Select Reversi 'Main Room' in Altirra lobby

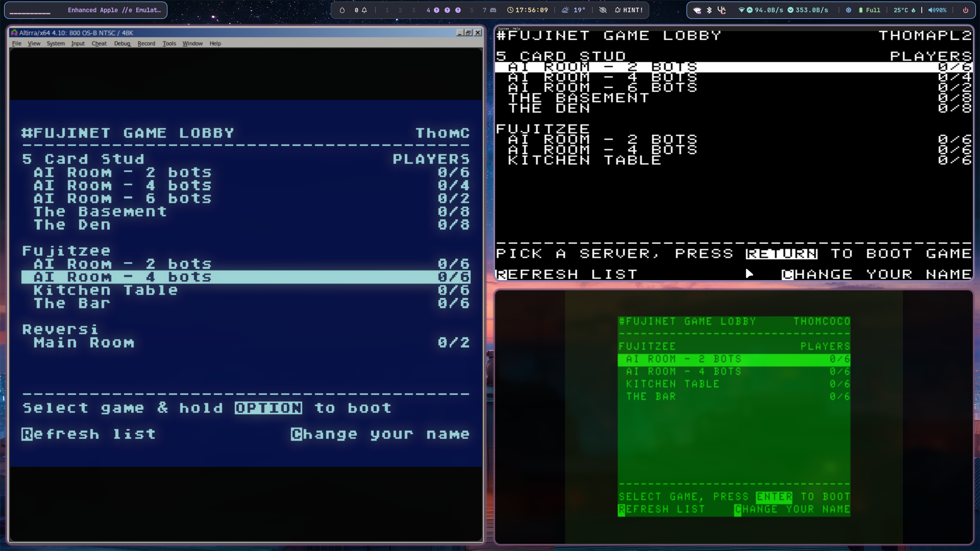[x=246, y=343]
